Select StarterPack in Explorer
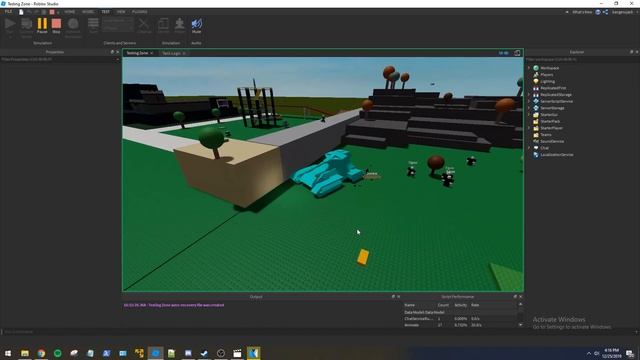The image size is (640, 360). tap(550, 121)
